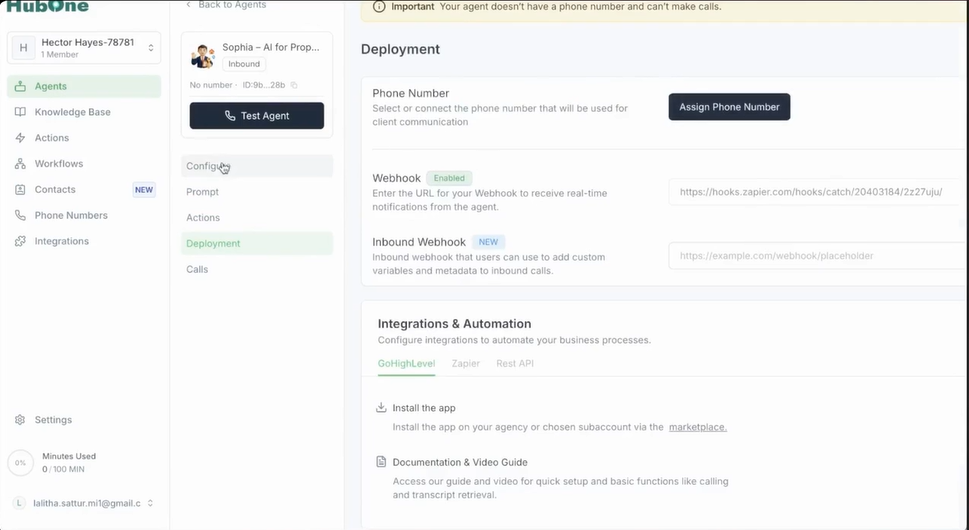This screenshot has height=530, width=969.
Task: Select the Phone Numbers handset icon
Action: (x=20, y=215)
